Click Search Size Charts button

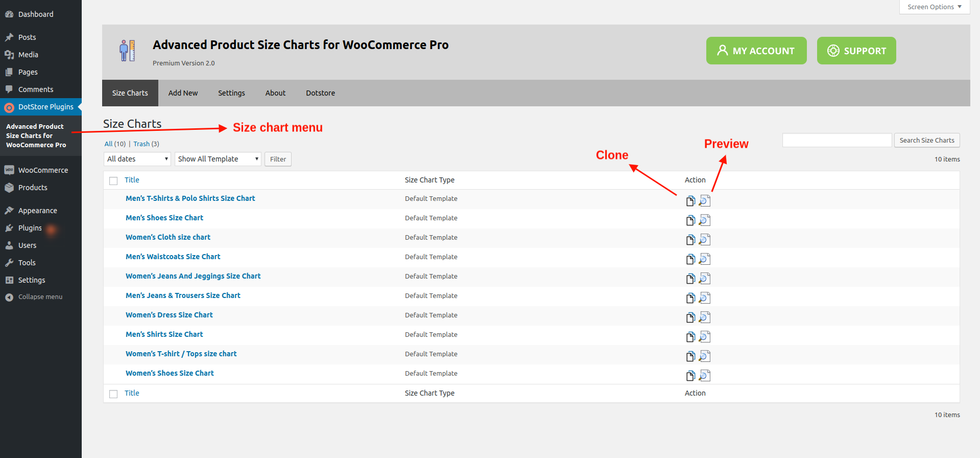927,140
